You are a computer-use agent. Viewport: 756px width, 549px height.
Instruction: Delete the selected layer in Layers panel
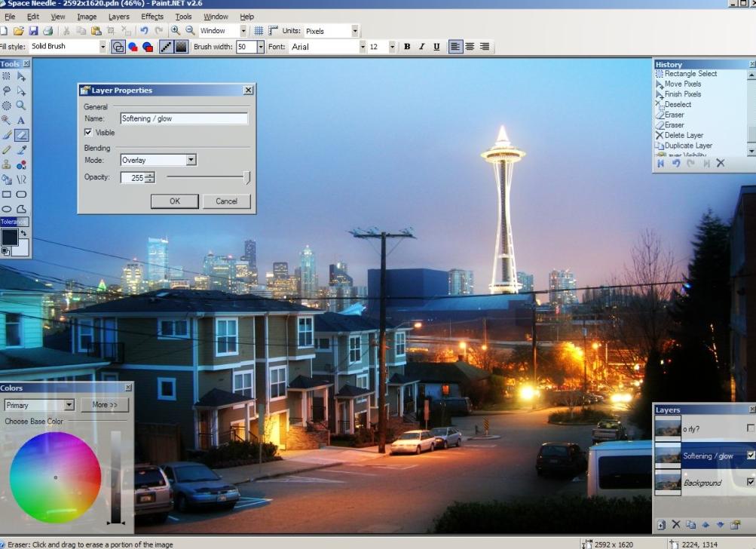(676, 524)
